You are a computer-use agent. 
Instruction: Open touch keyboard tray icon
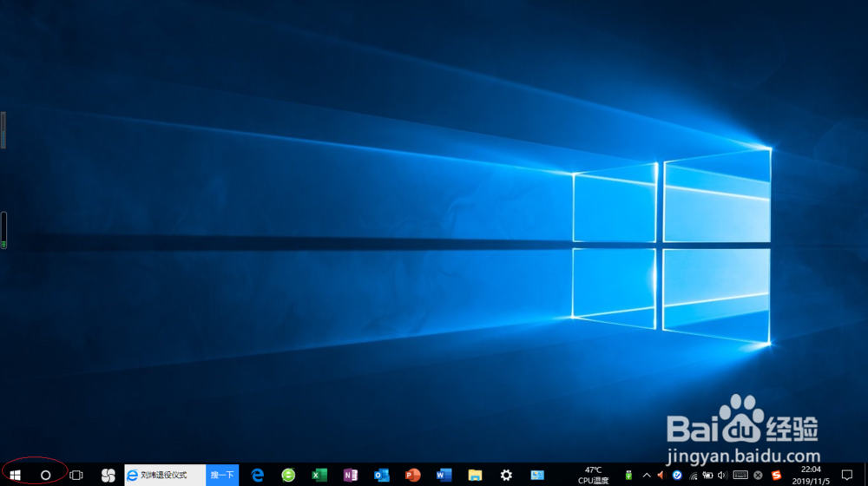pos(740,475)
